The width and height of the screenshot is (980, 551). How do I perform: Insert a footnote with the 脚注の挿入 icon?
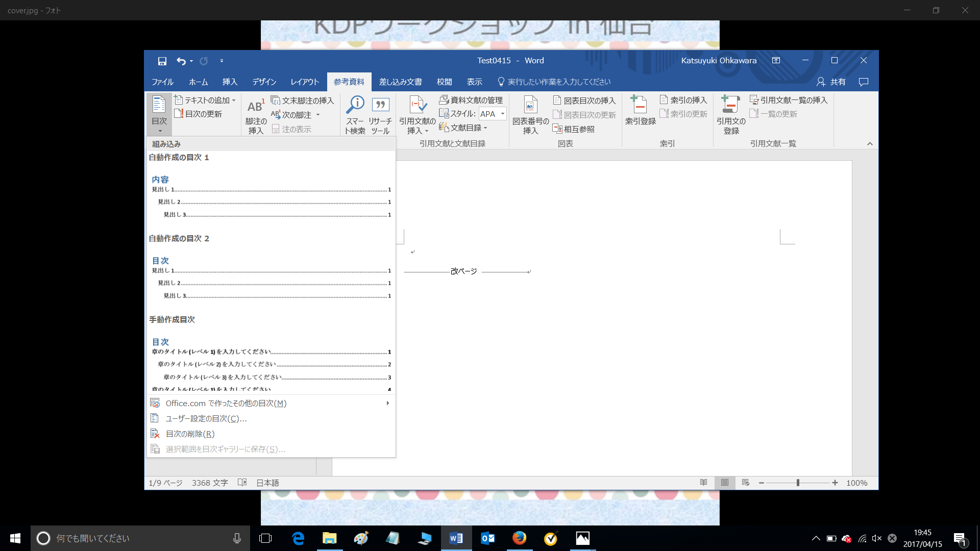click(255, 114)
